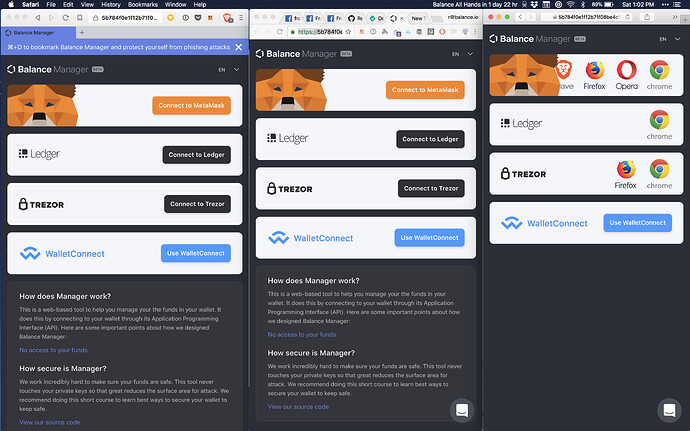Reload the page in Chrome window
The image size is (690, 431).
point(279,32)
